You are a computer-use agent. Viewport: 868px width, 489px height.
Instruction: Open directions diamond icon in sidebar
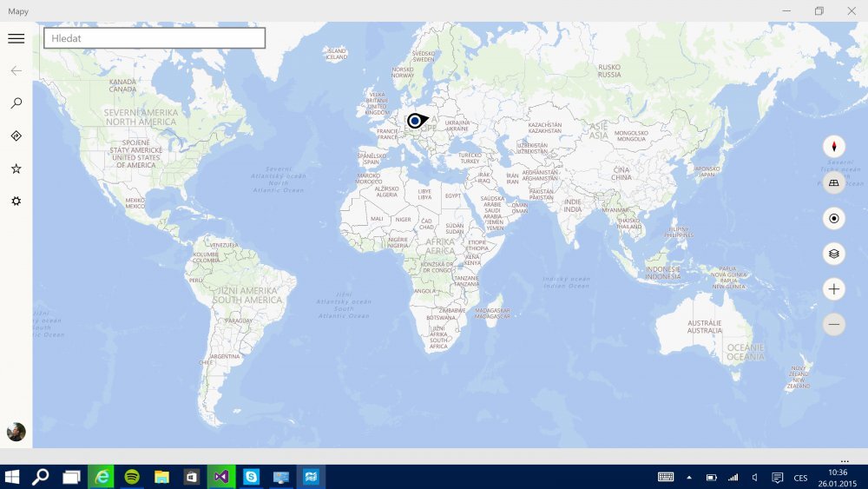pyautogui.click(x=16, y=135)
